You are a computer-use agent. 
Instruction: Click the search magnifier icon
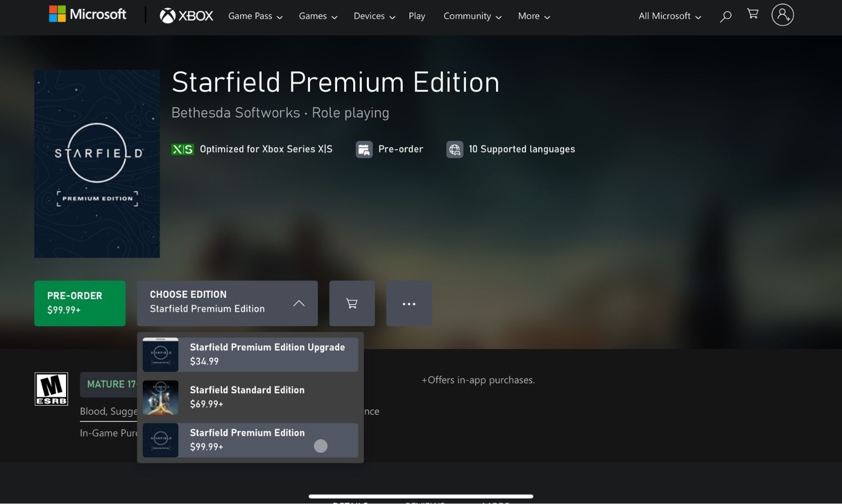[725, 16]
